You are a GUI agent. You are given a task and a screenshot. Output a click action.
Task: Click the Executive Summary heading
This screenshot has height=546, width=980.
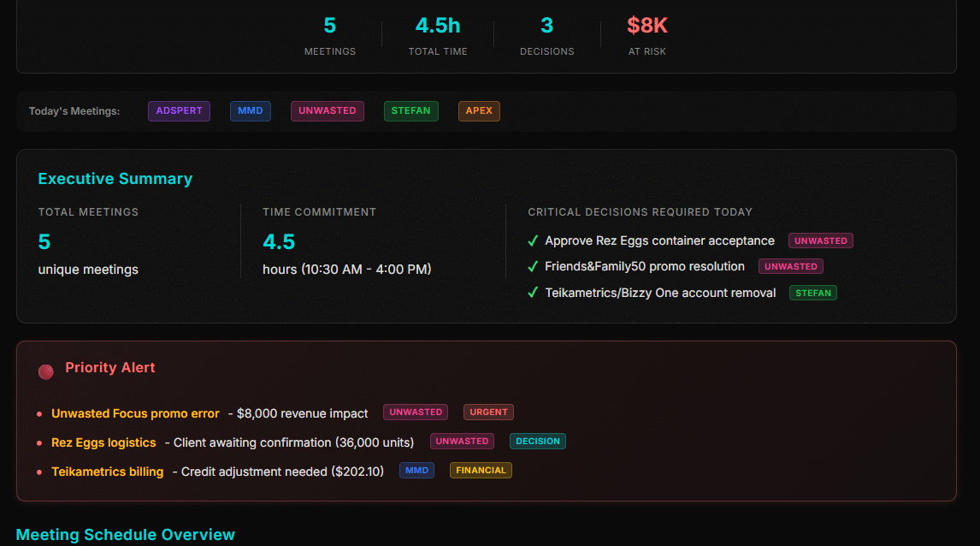tap(115, 179)
